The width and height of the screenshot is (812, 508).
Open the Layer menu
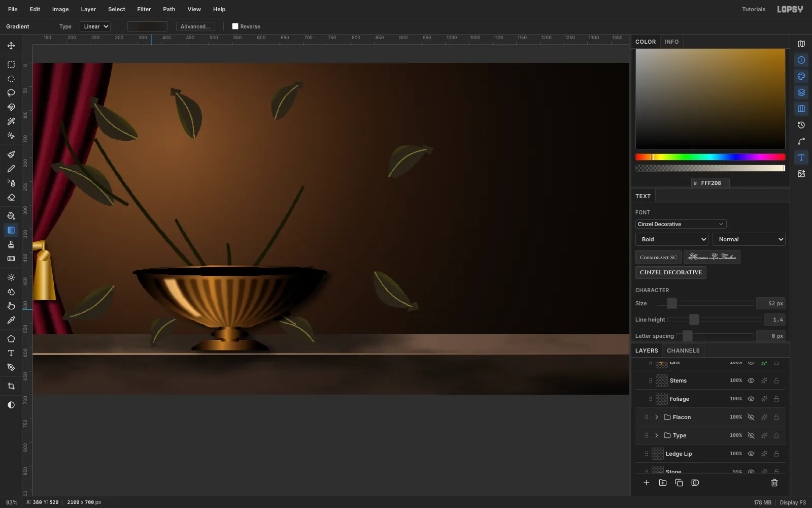click(88, 9)
